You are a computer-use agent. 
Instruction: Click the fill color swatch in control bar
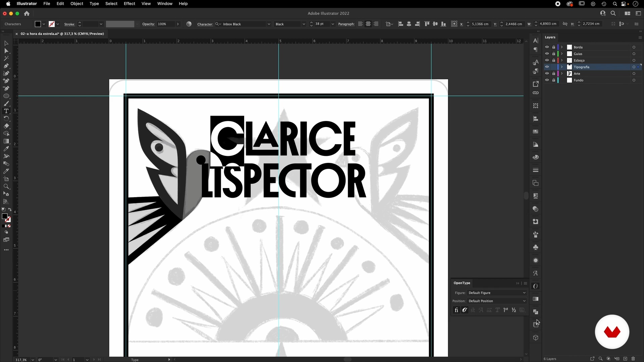point(38,24)
